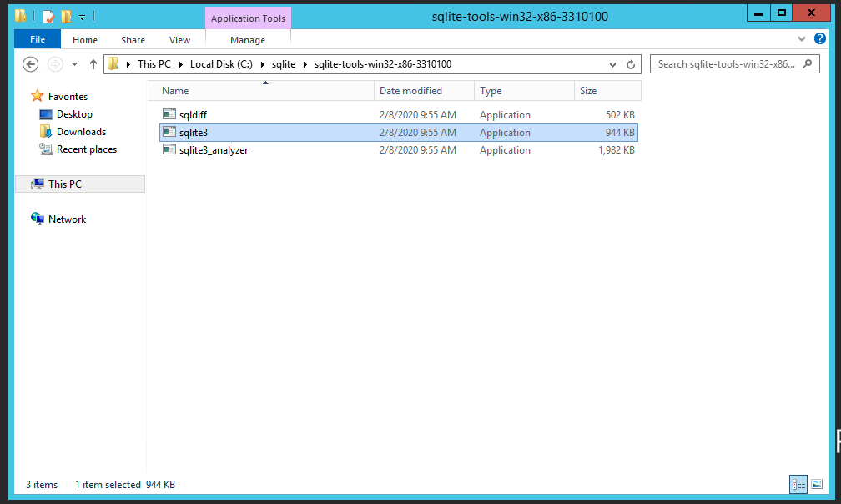841x504 pixels.
Task: Click the arrow after This PC breadcrumb
Action: (x=181, y=64)
